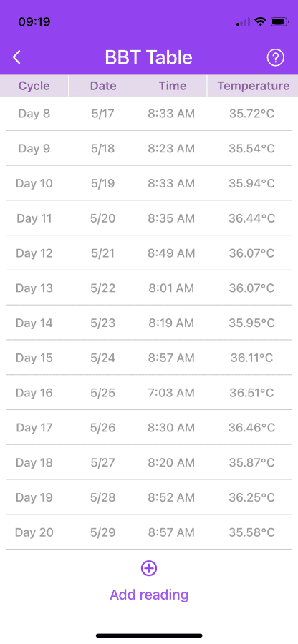Select the Temperature column header
This screenshot has width=298, height=644.
(253, 86)
